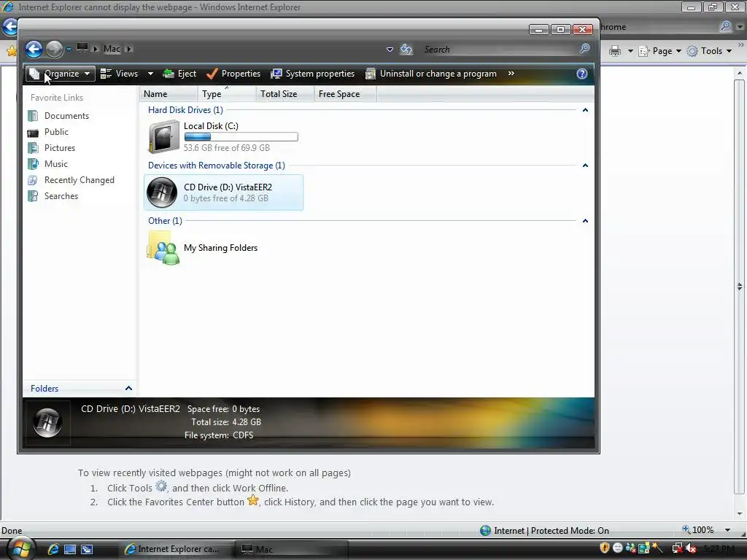Sort by Total Size column
747x560 pixels.
tap(285, 94)
